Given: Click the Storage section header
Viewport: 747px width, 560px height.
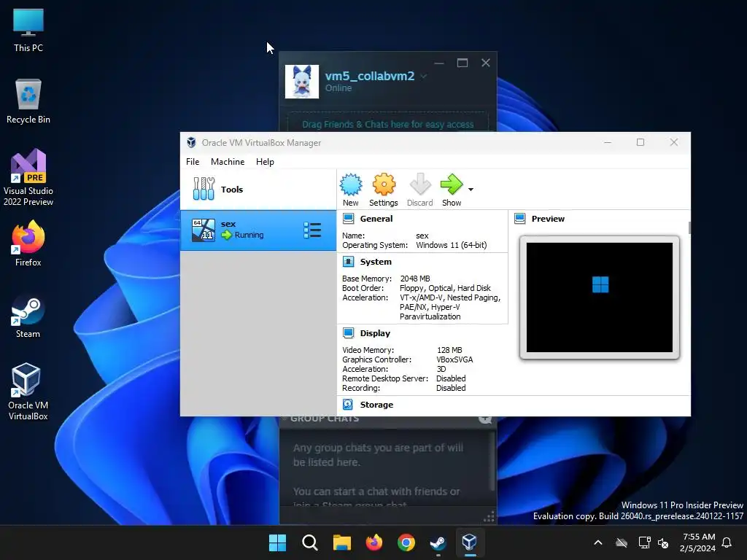Looking at the screenshot, I should (x=376, y=405).
